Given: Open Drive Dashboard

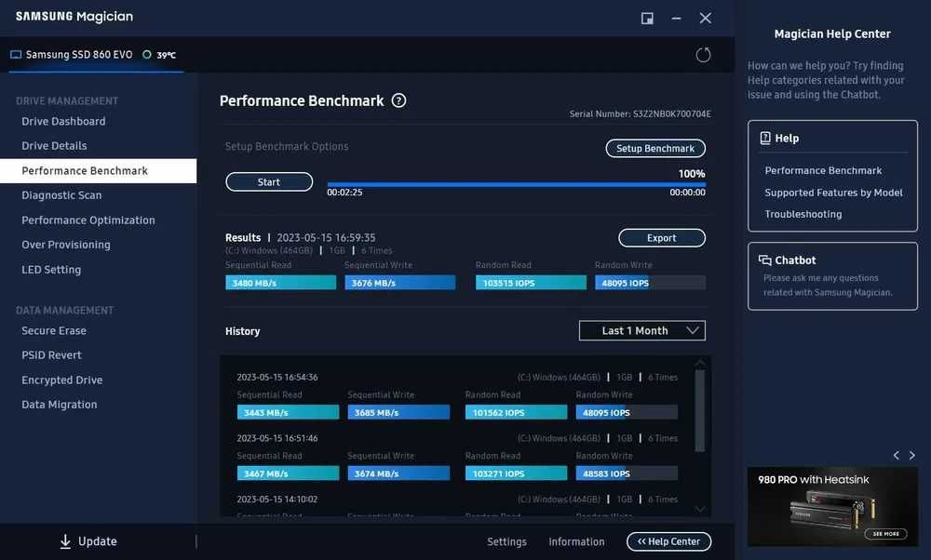Looking at the screenshot, I should coord(63,121).
